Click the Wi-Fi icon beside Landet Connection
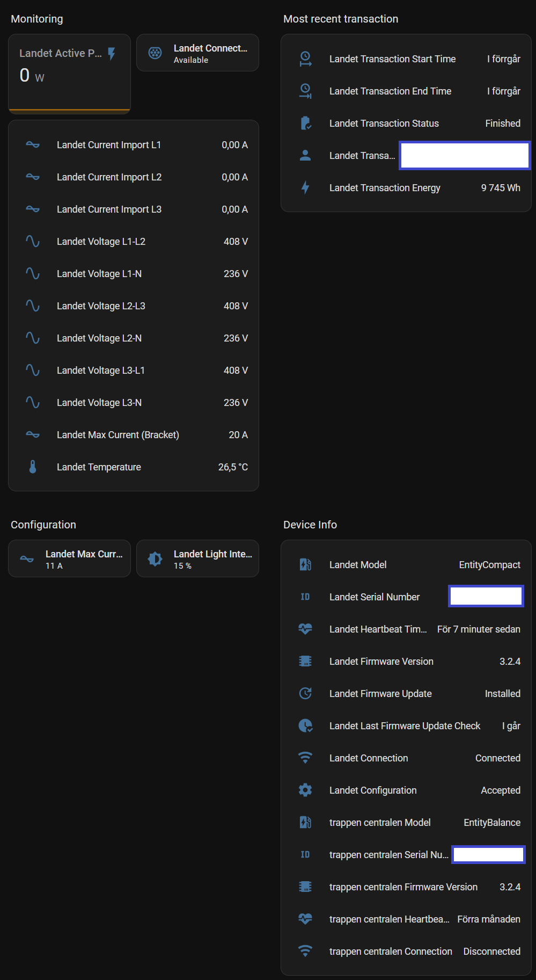The height and width of the screenshot is (980, 536). click(x=305, y=758)
